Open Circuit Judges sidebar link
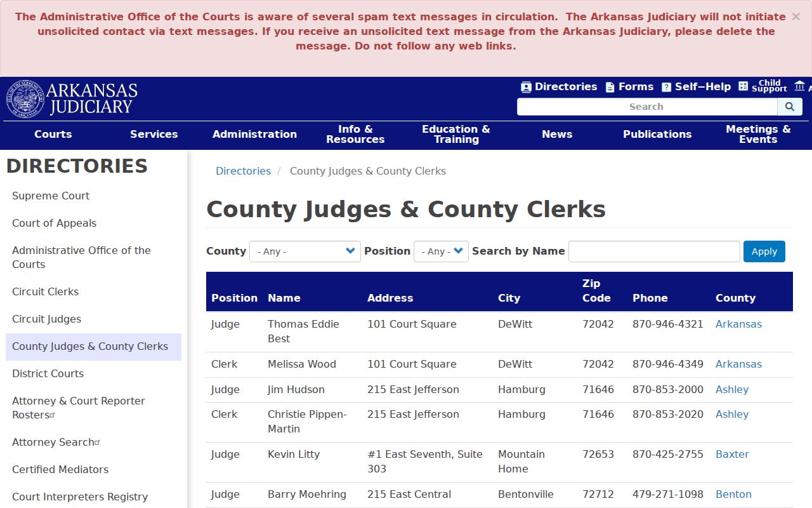812x508 pixels. click(x=47, y=319)
